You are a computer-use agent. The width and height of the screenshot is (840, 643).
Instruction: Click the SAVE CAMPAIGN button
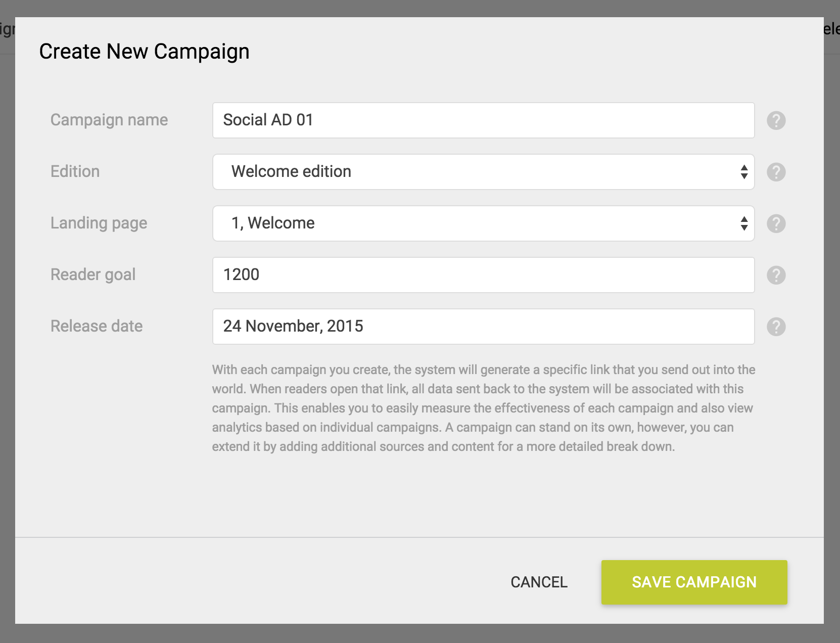point(693,582)
